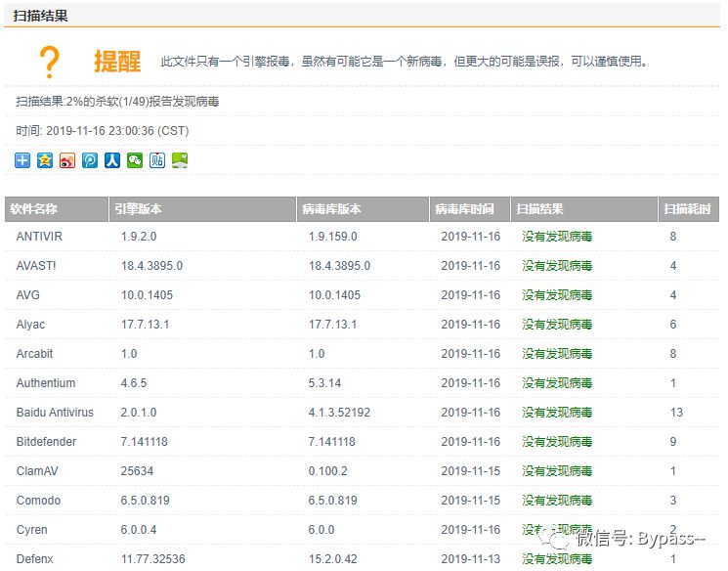
Task: Select the AVG row name
Action: point(28,295)
